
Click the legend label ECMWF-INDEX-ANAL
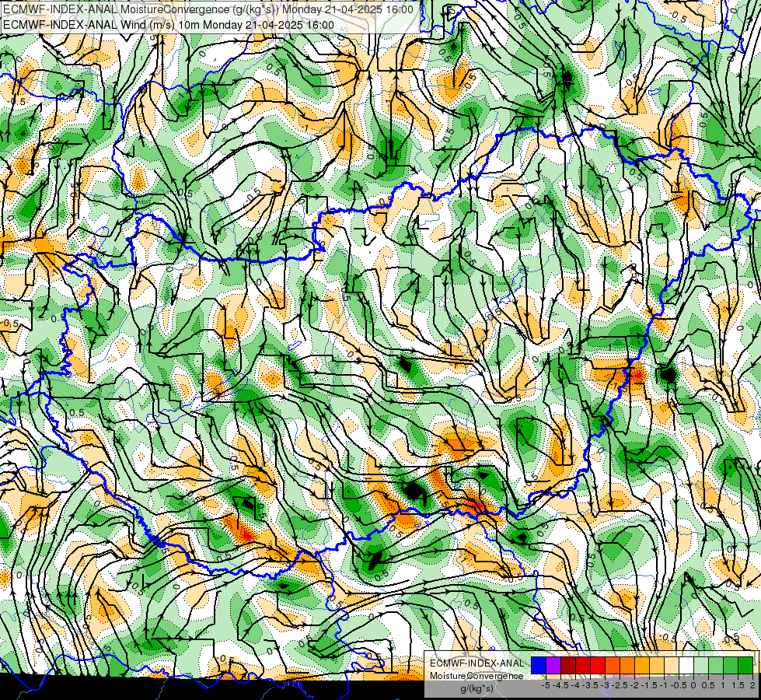coord(476,663)
